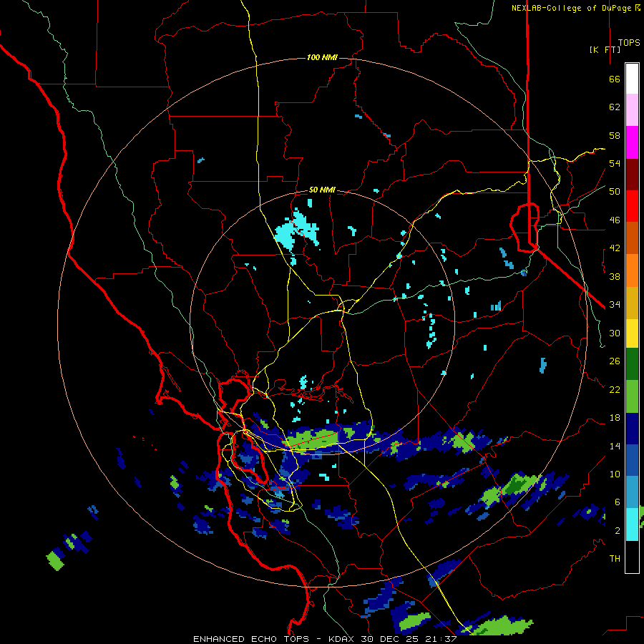Click the 22 legend value
Viewport: 644px width, 644px height.
tap(615, 390)
